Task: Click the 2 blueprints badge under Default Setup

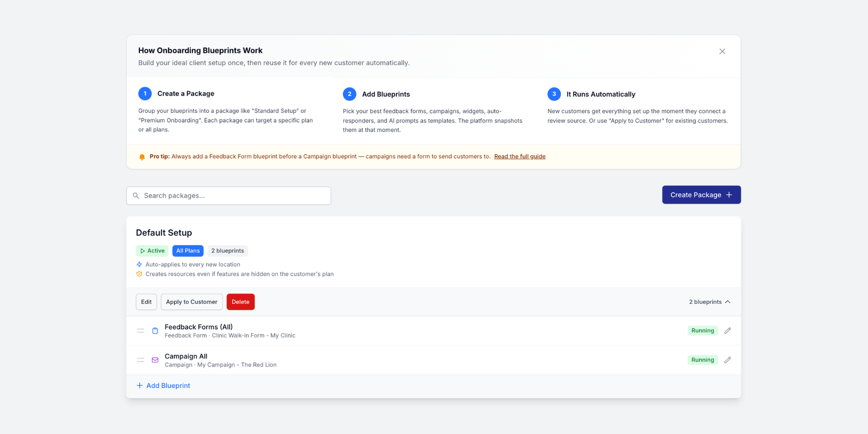Action: click(227, 251)
